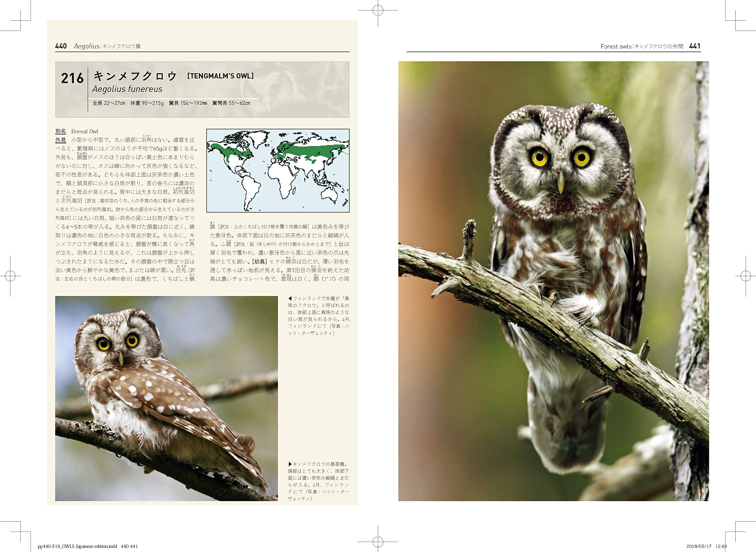Open the large owl photo on the right page

click(x=553, y=281)
